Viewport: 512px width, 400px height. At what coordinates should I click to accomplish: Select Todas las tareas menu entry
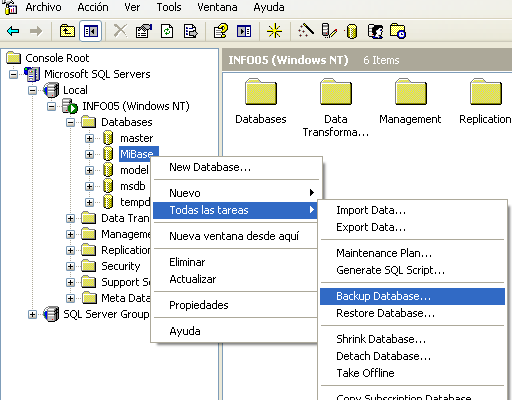click(x=235, y=210)
